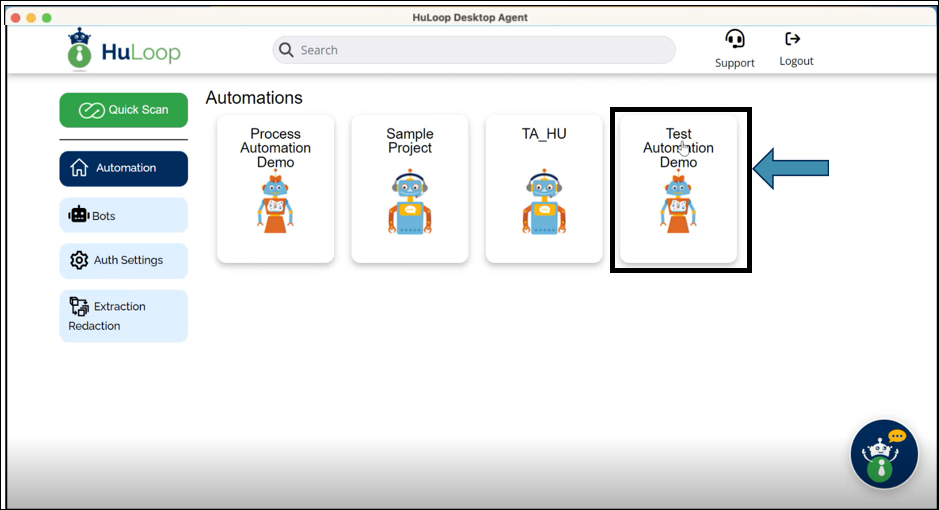The width and height of the screenshot is (939, 510).
Task: Click the Sample Project robot image
Action: (x=409, y=202)
